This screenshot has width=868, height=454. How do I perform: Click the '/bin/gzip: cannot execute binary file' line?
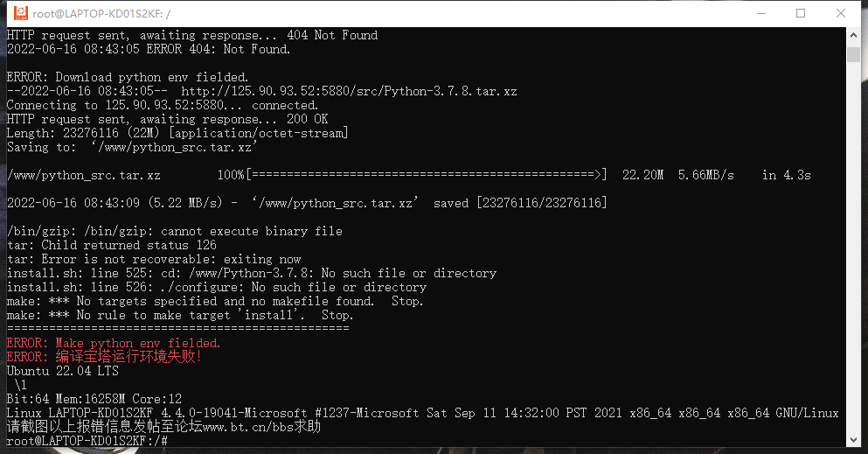pos(174,232)
